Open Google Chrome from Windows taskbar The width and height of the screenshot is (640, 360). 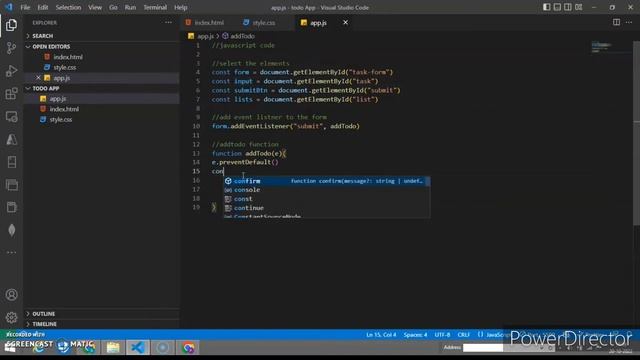coord(188,347)
